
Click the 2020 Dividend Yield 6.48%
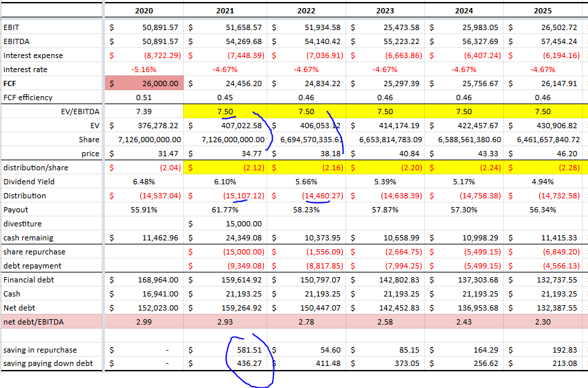point(143,182)
